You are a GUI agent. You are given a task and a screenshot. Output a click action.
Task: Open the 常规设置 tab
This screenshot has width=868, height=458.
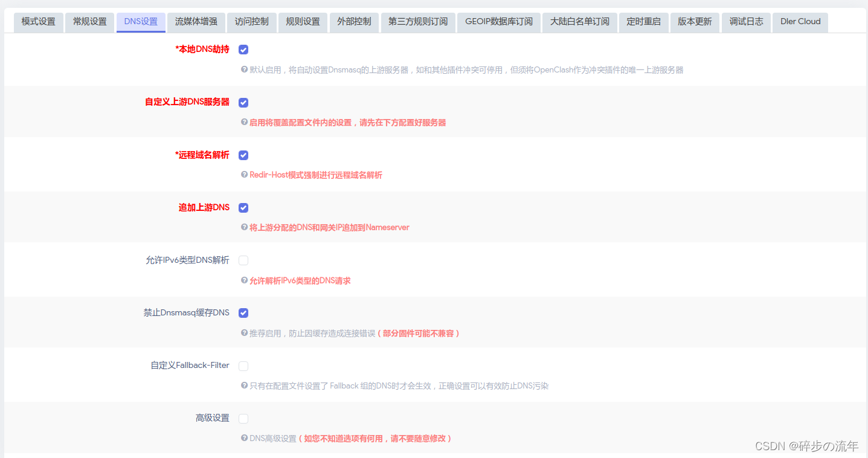pos(89,22)
